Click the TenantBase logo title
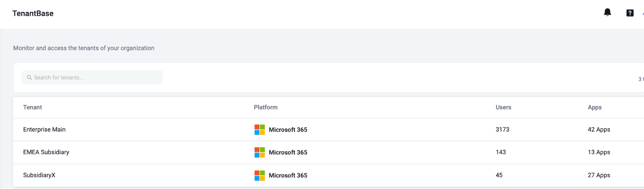This screenshot has height=189, width=644. tap(33, 13)
